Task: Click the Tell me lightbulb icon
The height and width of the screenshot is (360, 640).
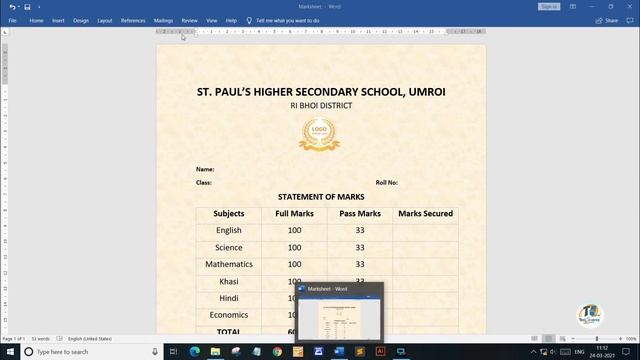Action: [249, 20]
